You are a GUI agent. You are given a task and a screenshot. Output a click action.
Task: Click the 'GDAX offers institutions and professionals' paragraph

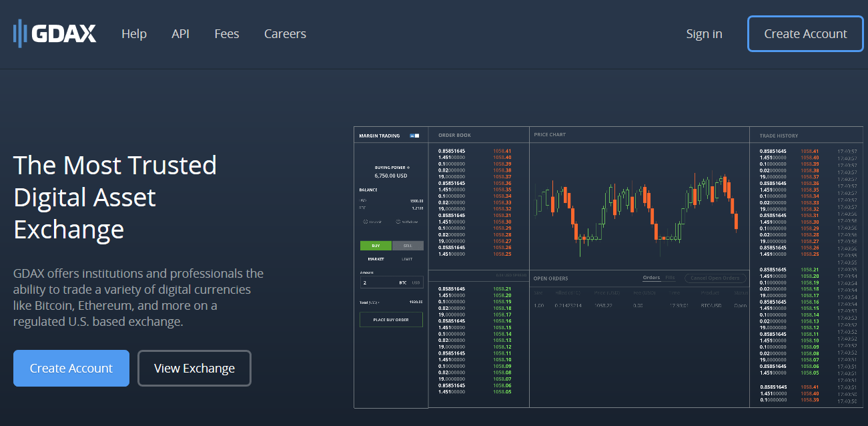138,297
